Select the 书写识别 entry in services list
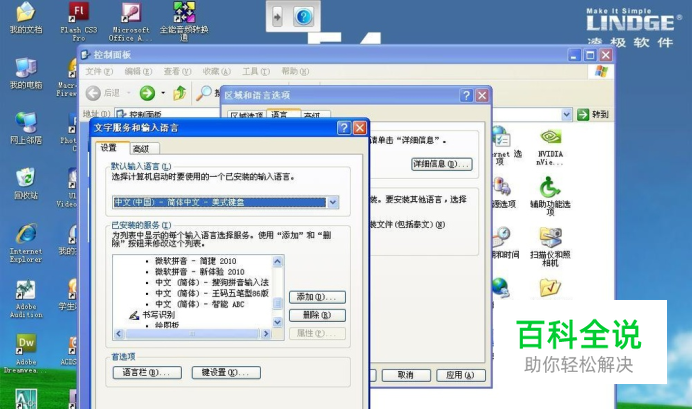Viewport: 692px width, 409px height. [x=158, y=315]
